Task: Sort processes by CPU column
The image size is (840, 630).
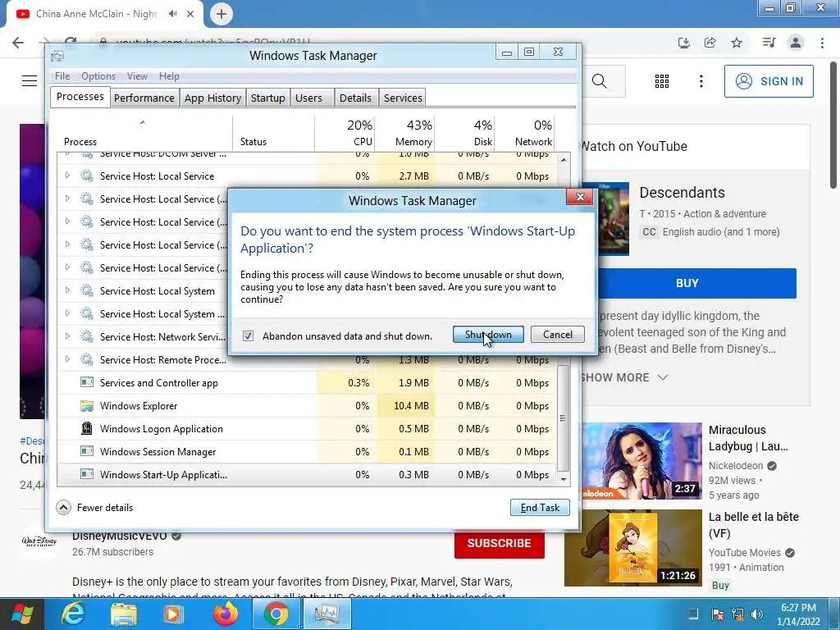Action: click(344, 134)
